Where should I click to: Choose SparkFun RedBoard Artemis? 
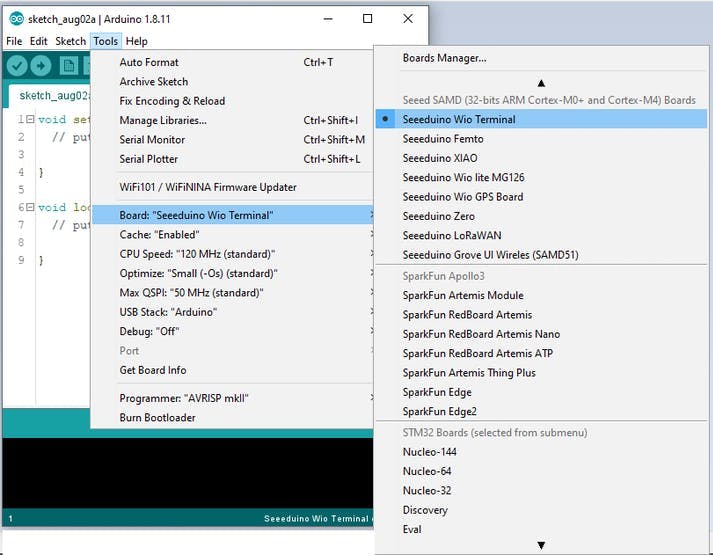(x=541, y=315)
